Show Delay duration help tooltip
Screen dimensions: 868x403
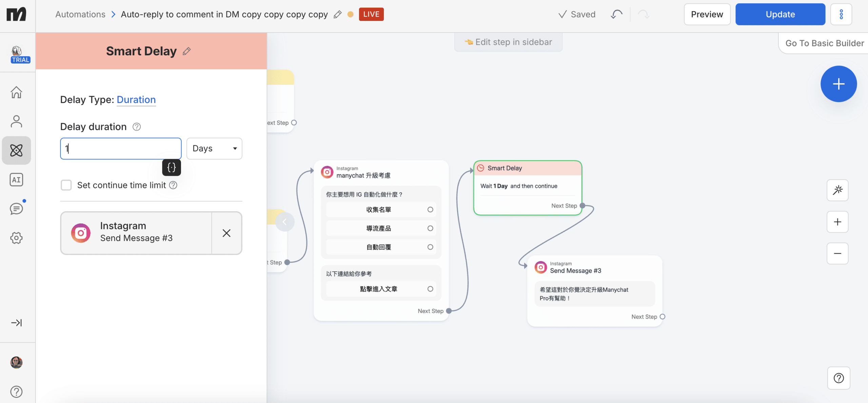(137, 127)
